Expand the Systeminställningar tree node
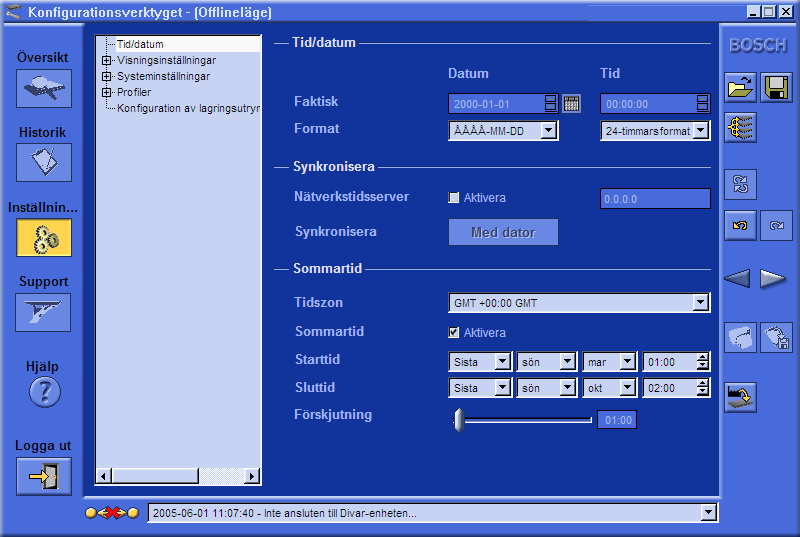Viewport: 800px width, 537px height. [106, 76]
